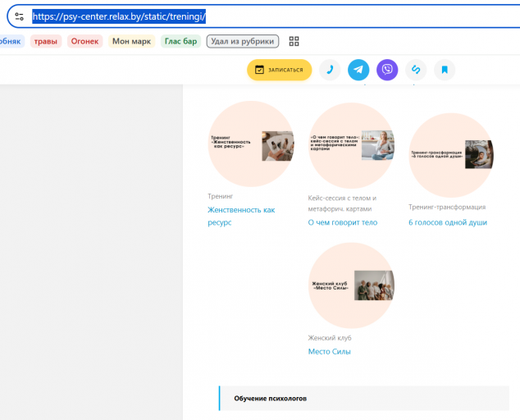Open the 'Огонек' bookmark
This screenshot has width=520, height=420.
point(85,42)
